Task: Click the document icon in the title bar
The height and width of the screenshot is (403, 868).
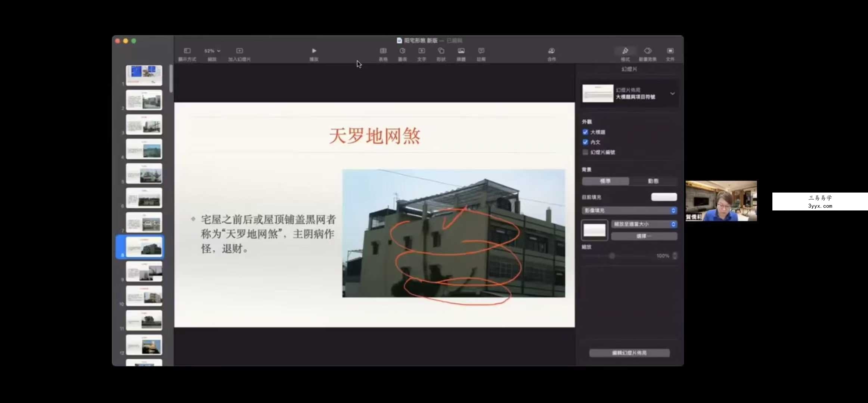Action: click(x=399, y=40)
